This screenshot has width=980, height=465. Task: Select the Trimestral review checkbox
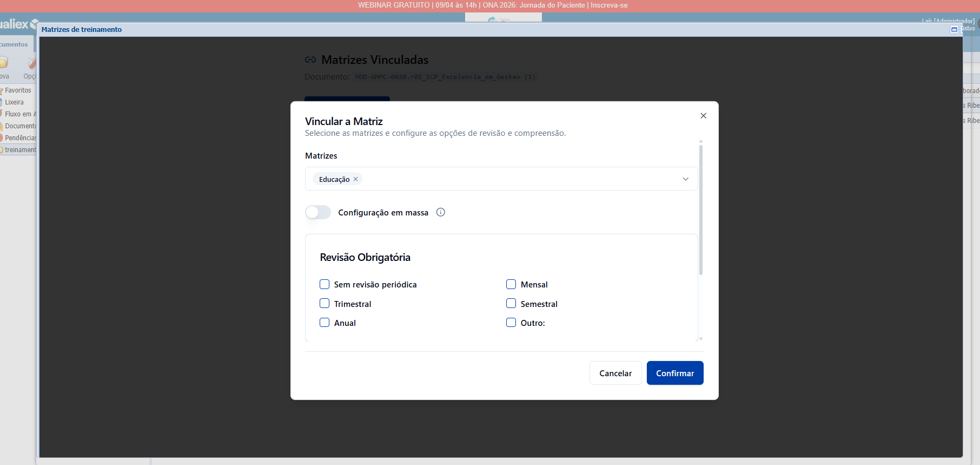click(x=325, y=304)
